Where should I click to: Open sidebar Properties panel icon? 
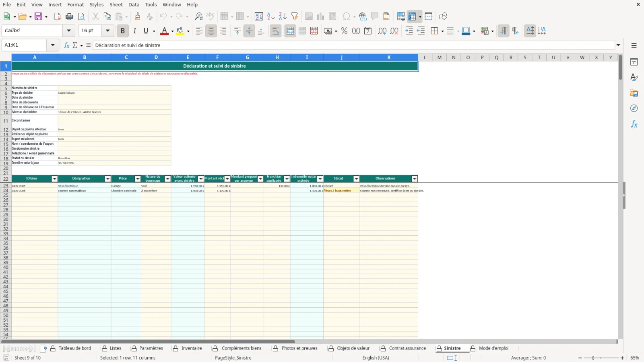[x=634, y=62]
